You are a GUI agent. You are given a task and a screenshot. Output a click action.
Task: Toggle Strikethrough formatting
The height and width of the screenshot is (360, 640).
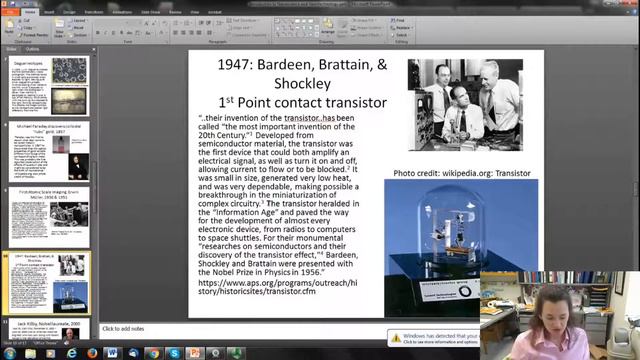129,33
